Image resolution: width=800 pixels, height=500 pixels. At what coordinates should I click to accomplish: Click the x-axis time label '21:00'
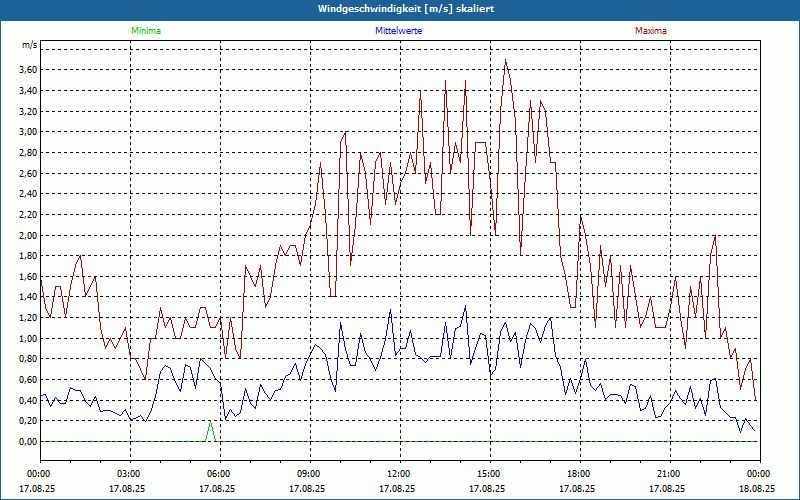click(x=670, y=474)
